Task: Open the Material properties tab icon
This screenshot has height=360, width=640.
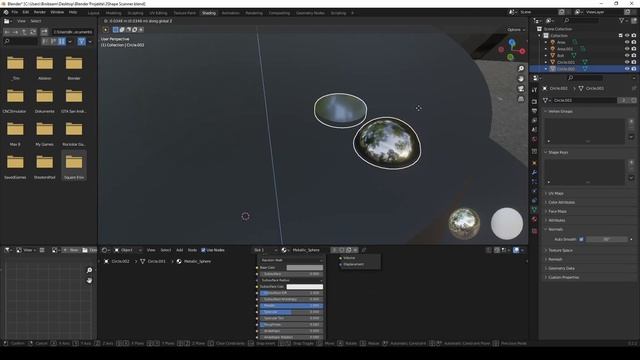Action: 534,220
